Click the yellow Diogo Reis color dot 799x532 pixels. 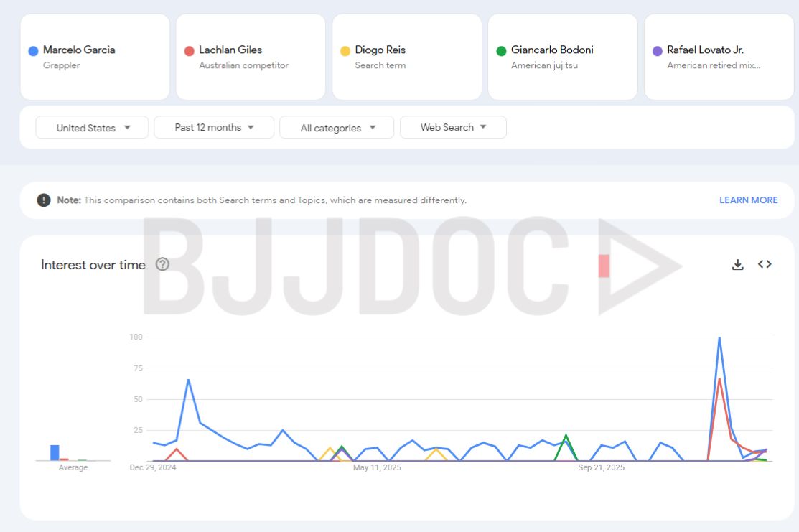coord(345,51)
